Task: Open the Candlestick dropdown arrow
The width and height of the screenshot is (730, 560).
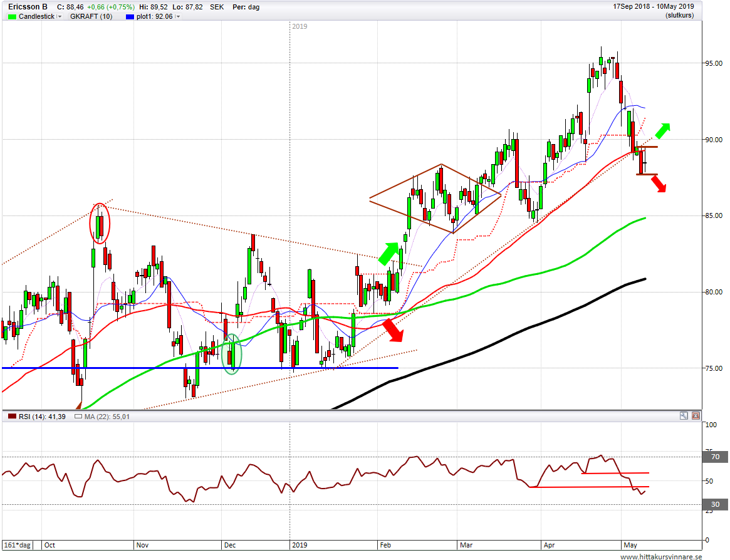Action: pos(59,16)
